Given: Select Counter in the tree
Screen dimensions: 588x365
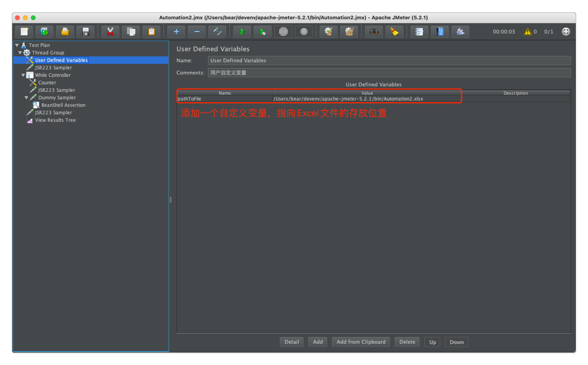Looking at the screenshot, I should 47,83.
